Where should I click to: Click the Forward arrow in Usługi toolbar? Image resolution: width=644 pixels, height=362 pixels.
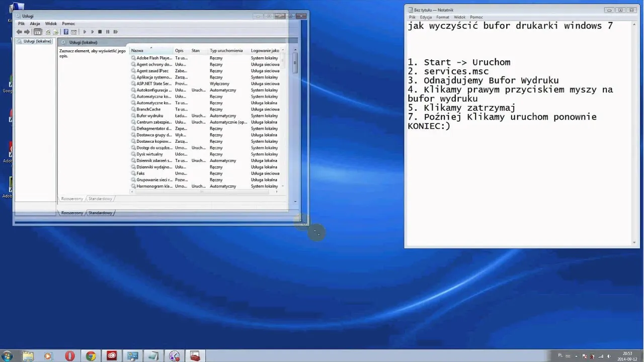pos(27,32)
